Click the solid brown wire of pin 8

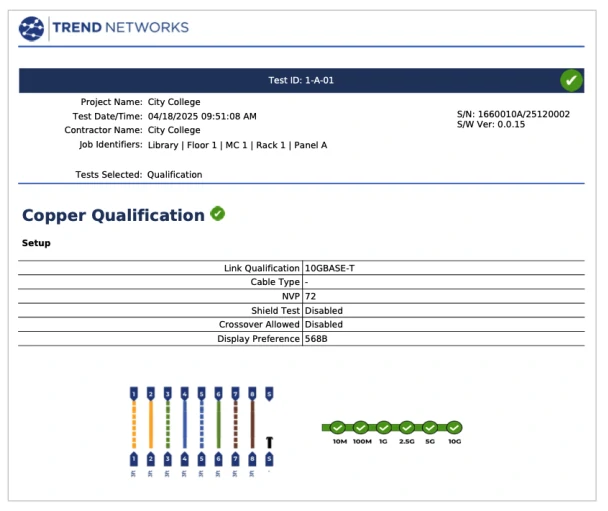click(x=252, y=425)
